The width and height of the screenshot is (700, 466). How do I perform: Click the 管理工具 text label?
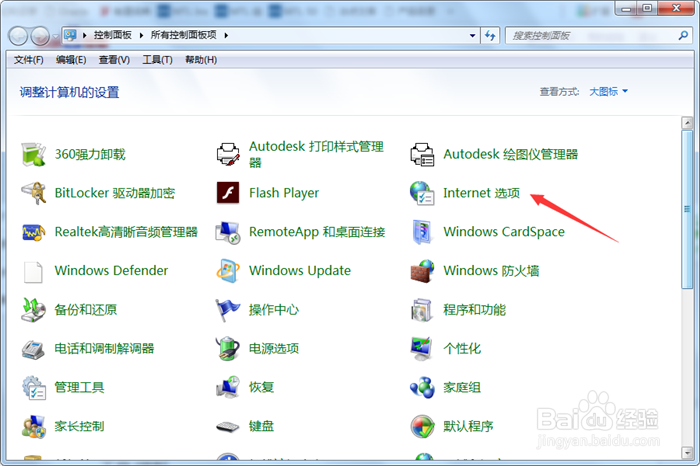pyautogui.click(x=79, y=387)
